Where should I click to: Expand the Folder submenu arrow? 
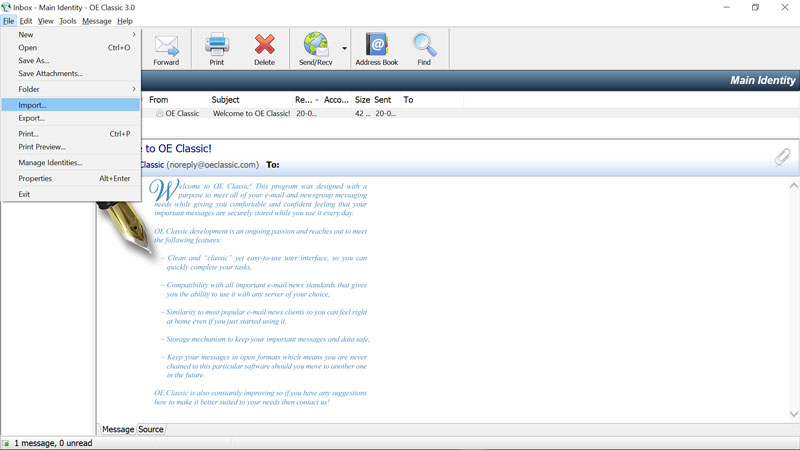click(x=134, y=89)
